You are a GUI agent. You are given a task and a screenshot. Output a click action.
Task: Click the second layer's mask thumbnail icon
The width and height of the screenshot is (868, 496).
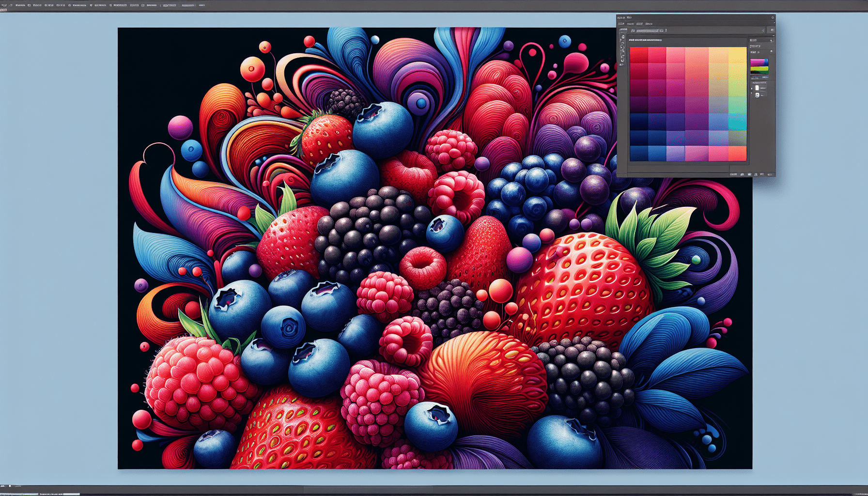point(758,95)
